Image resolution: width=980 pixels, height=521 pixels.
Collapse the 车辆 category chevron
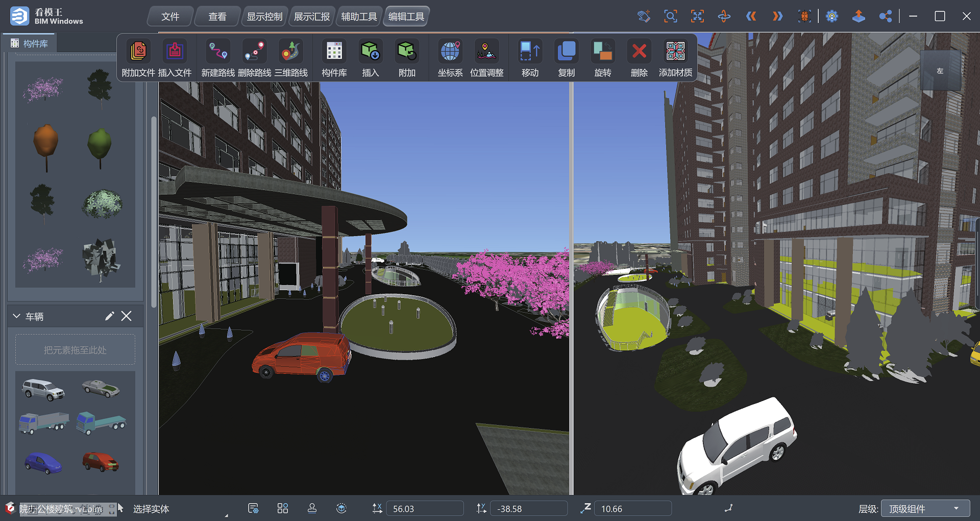point(16,316)
